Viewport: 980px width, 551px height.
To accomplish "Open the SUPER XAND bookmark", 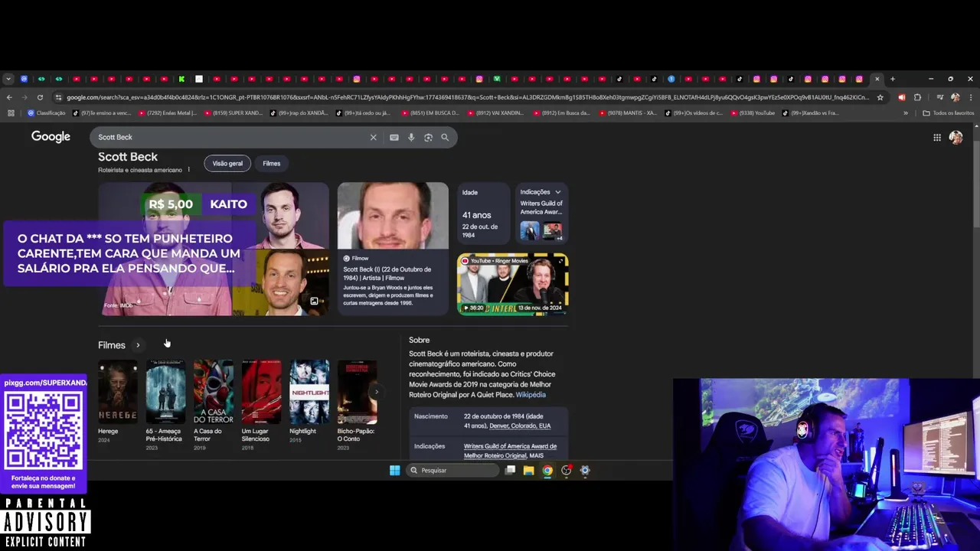I will 232,112.
